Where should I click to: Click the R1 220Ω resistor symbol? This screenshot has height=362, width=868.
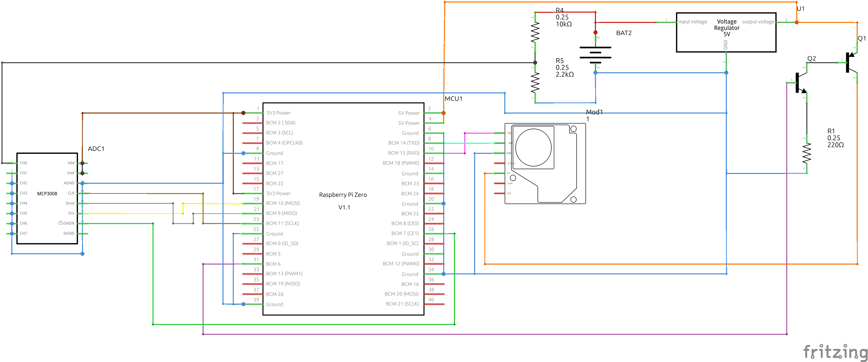pyautogui.click(x=807, y=153)
